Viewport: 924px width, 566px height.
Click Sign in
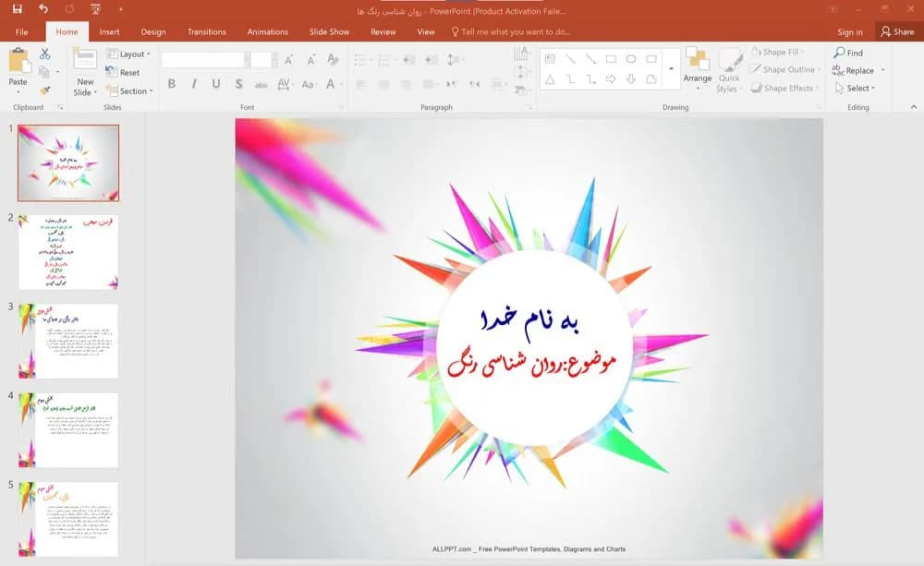point(850,31)
